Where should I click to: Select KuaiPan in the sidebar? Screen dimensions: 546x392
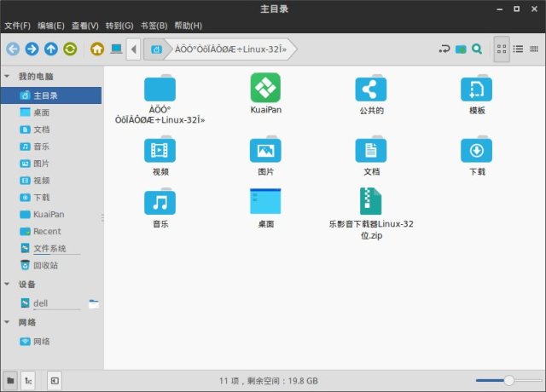point(51,214)
